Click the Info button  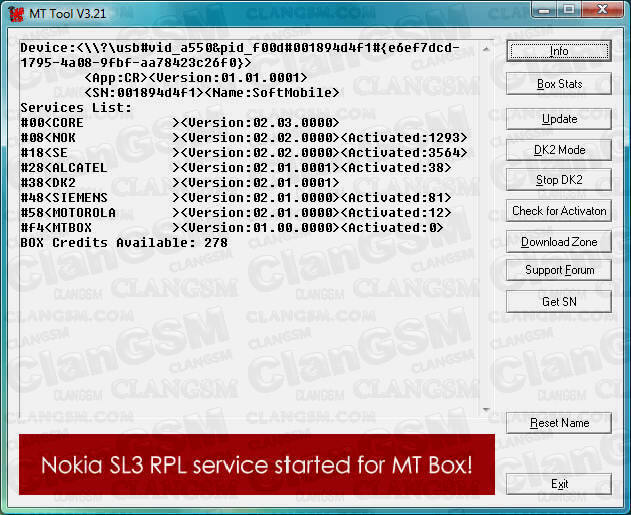[559, 51]
